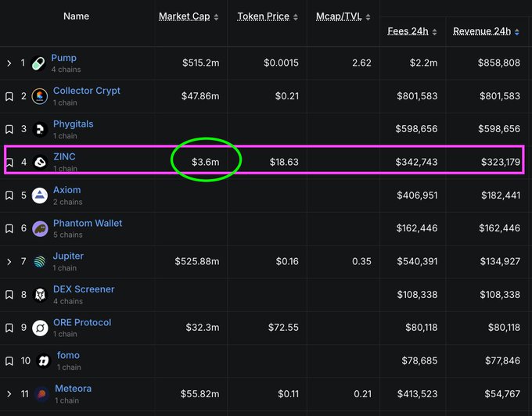Click the ZINC logo icon
The height and width of the screenshot is (416, 532).
point(40,162)
